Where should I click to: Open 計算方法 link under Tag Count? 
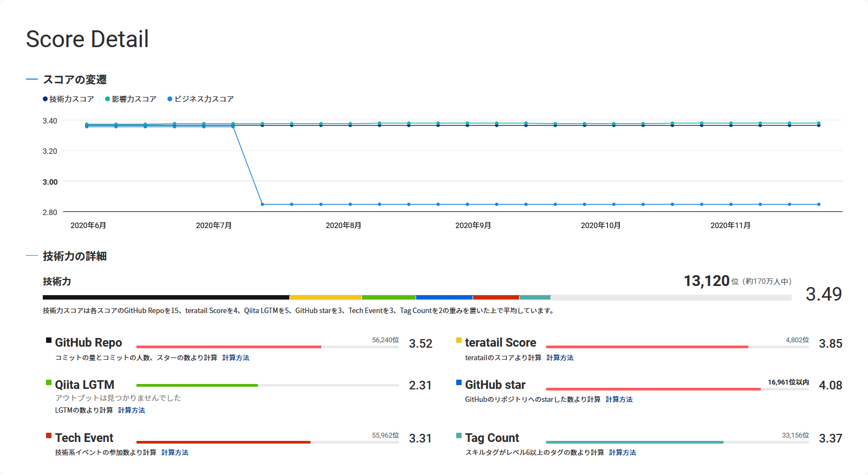(623, 453)
